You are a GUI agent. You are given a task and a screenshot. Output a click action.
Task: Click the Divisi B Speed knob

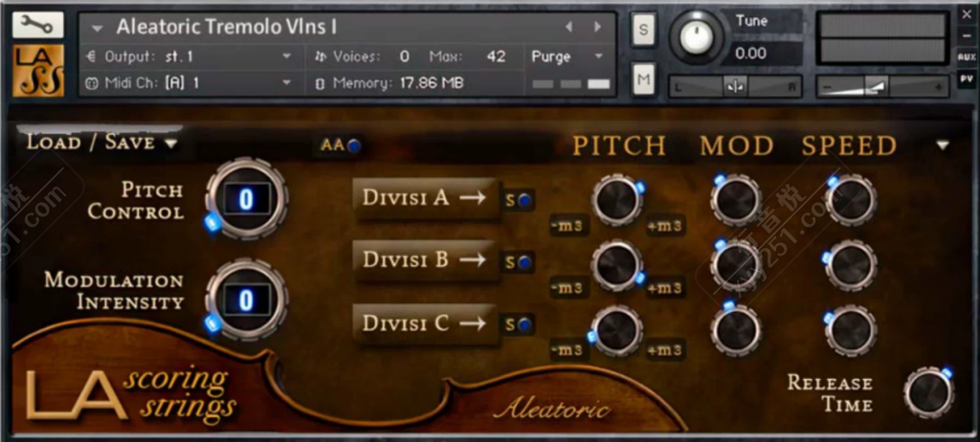tap(851, 265)
